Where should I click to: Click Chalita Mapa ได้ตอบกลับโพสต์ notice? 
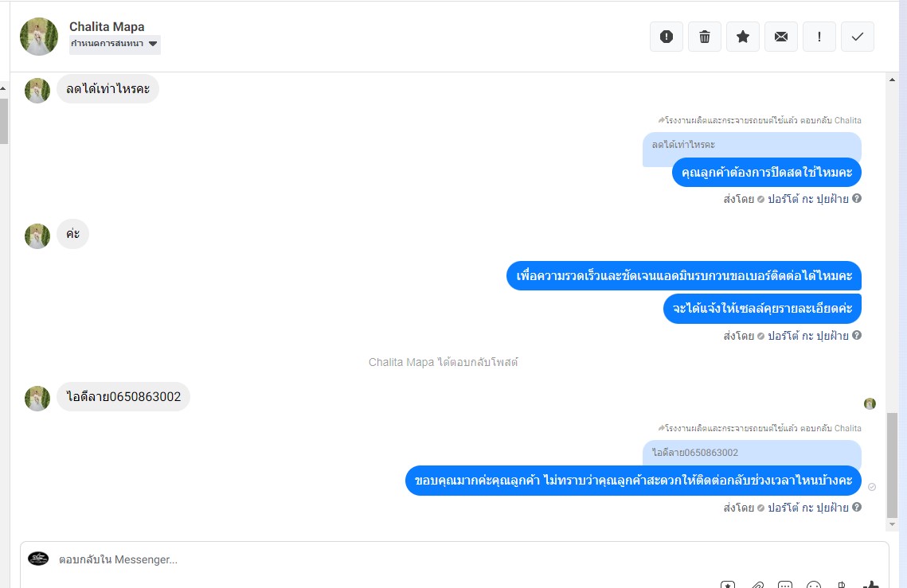(443, 363)
